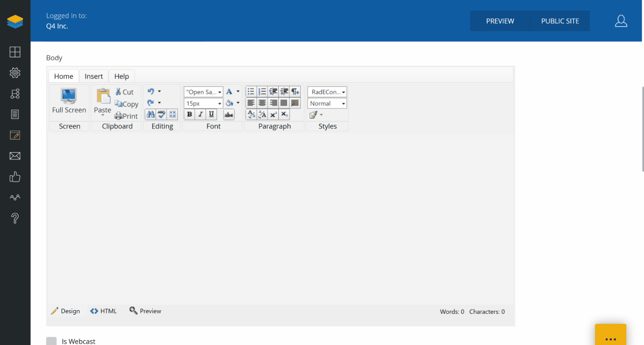Apply superscript formatting
This screenshot has height=345, width=644.
point(273,114)
